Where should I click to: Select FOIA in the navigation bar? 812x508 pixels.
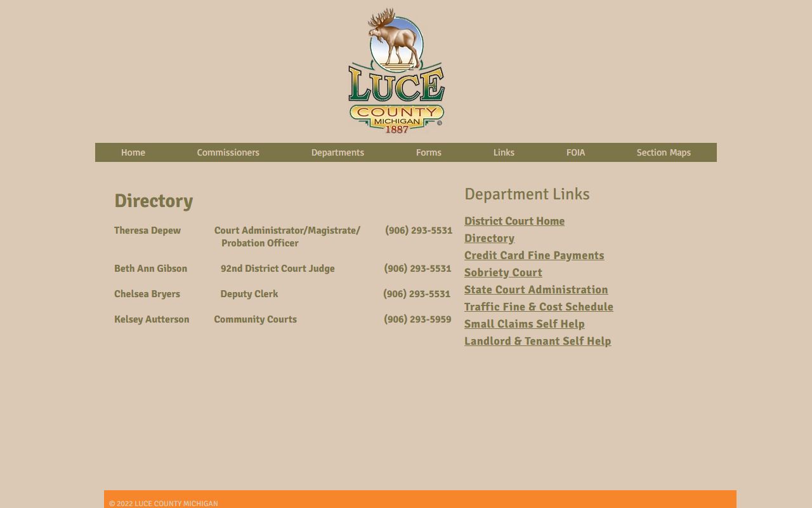575,152
